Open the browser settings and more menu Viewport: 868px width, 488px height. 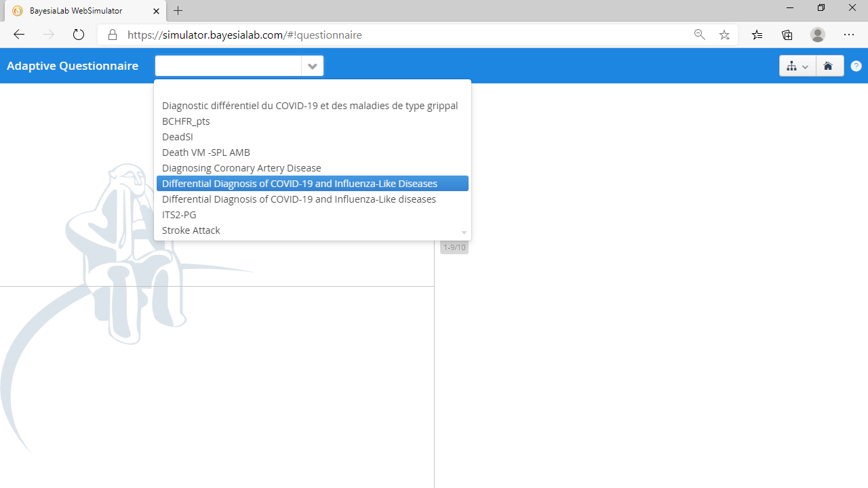(849, 35)
